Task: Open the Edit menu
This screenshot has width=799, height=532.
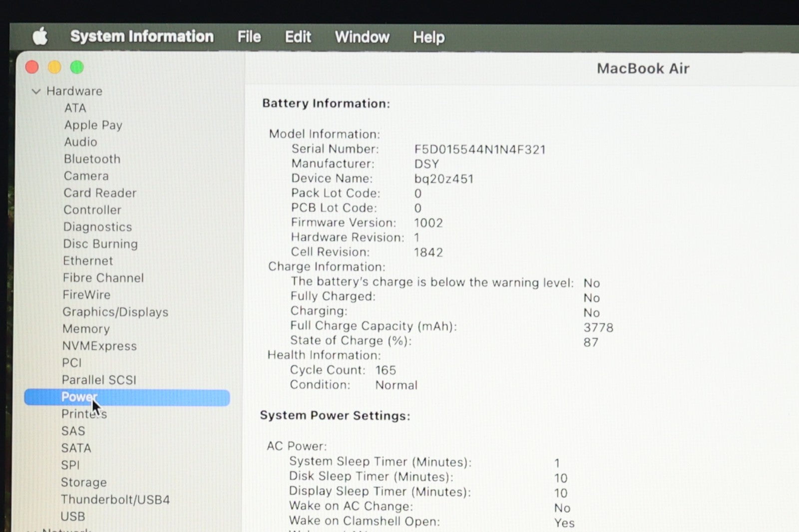Action: coord(298,37)
